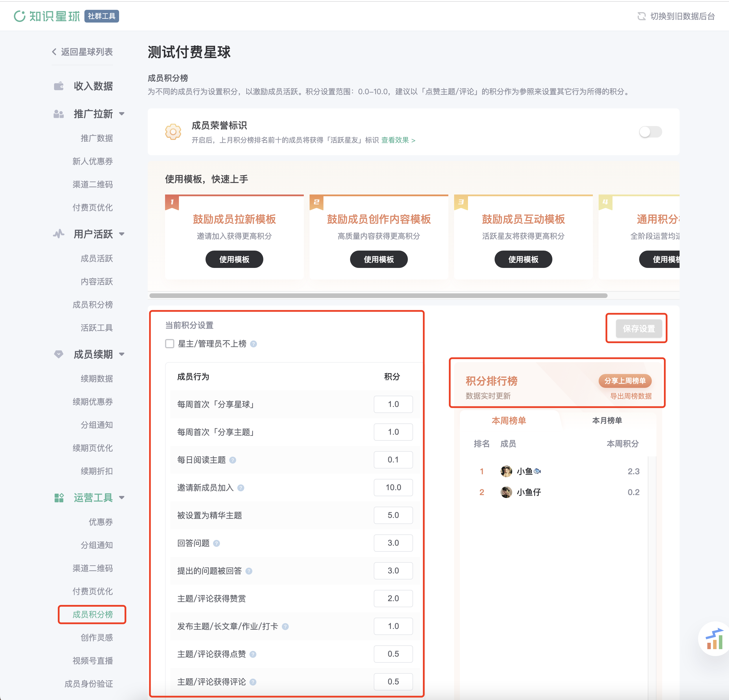Click the 社群工具 badge
This screenshot has height=700, width=729.
click(x=101, y=16)
